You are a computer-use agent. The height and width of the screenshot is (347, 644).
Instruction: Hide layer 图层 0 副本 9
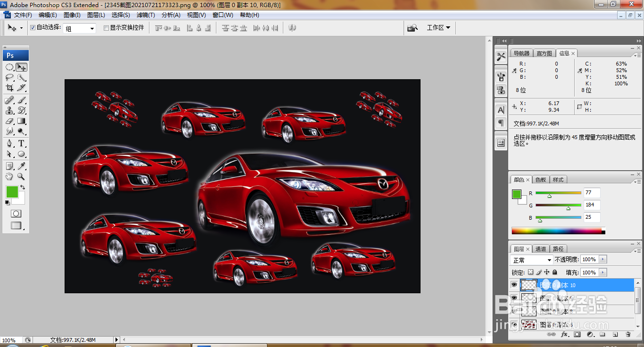[514, 298]
